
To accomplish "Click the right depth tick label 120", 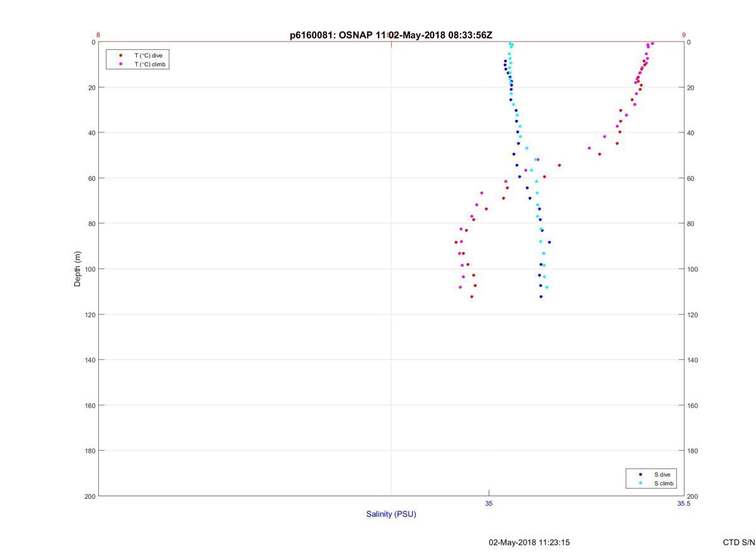I will pyautogui.click(x=692, y=315).
